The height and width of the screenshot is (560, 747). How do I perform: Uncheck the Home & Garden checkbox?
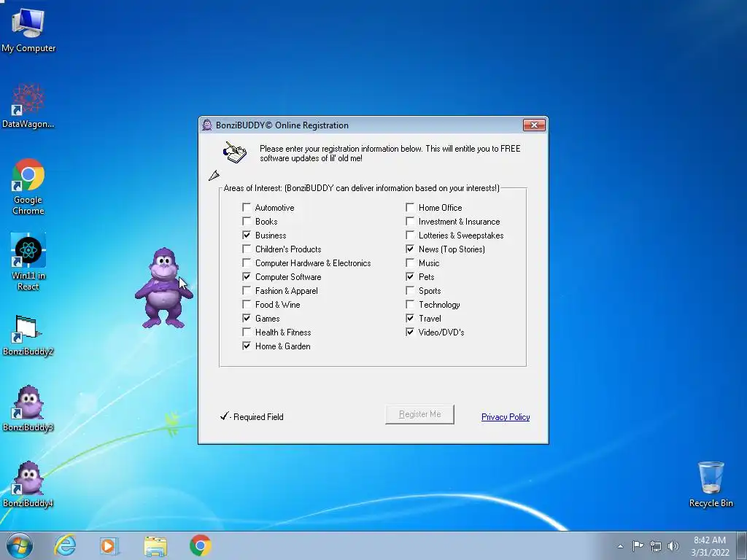click(x=247, y=346)
